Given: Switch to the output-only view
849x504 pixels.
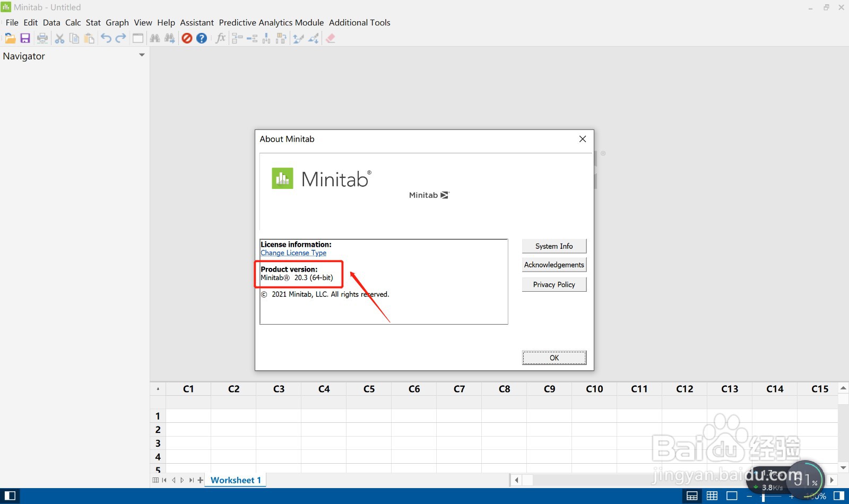Looking at the screenshot, I should (x=732, y=496).
